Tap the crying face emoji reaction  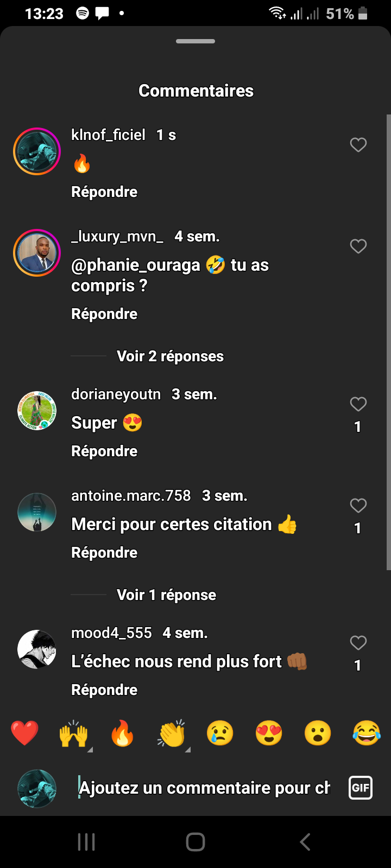220,733
